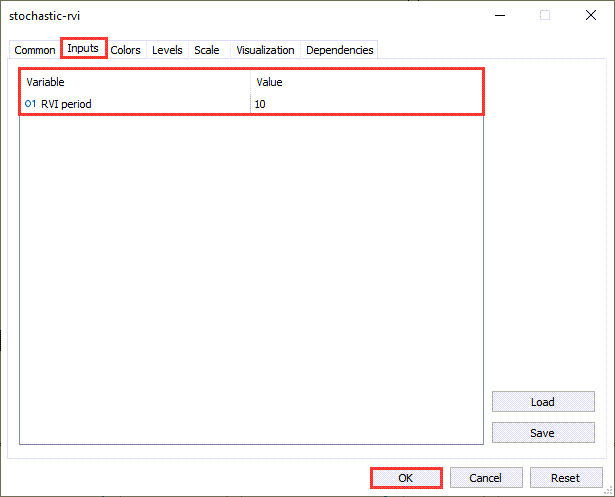Click the Cancel button

[x=486, y=478]
